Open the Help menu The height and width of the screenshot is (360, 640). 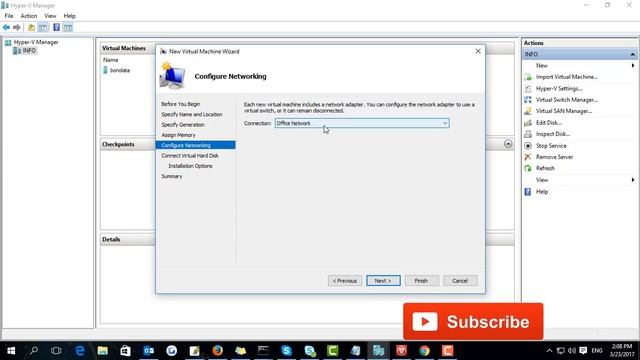(x=69, y=16)
